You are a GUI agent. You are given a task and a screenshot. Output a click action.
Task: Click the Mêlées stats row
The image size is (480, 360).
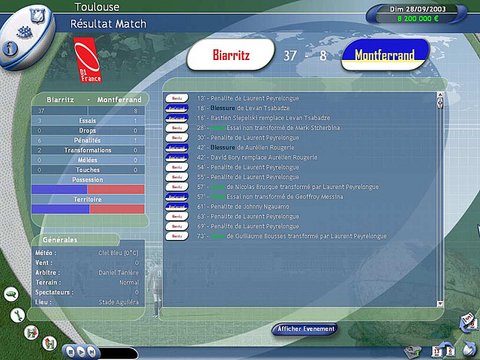click(x=88, y=160)
